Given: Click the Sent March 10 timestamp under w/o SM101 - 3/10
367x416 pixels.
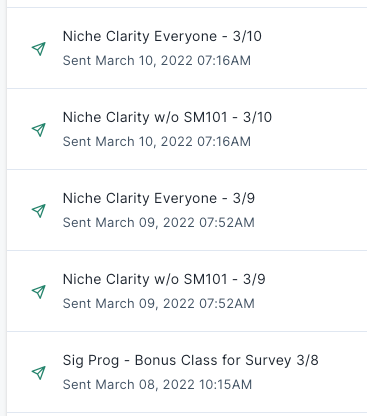Looking at the screenshot, I should [157, 142].
